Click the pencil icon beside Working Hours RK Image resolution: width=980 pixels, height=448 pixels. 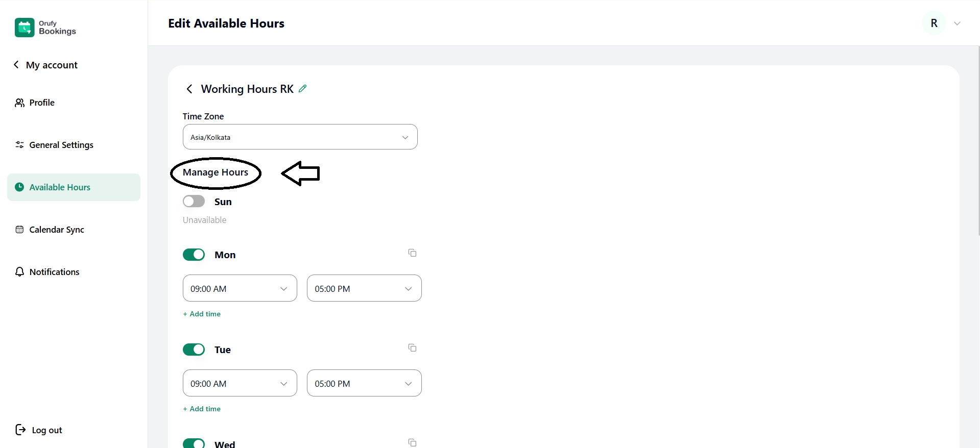click(x=303, y=89)
